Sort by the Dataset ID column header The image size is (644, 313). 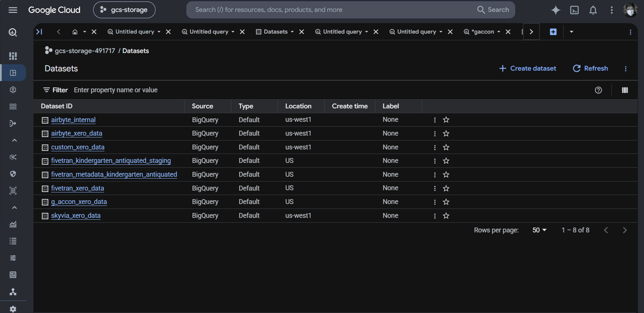[56, 106]
